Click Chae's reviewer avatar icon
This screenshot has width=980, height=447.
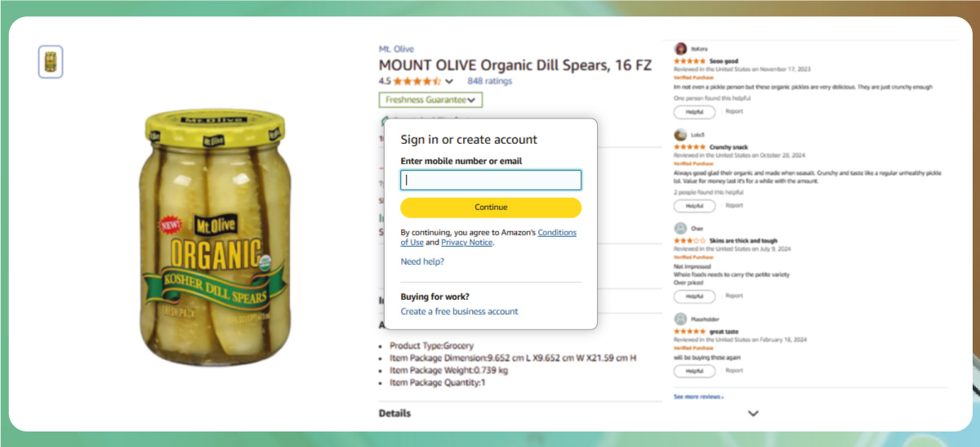point(680,228)
